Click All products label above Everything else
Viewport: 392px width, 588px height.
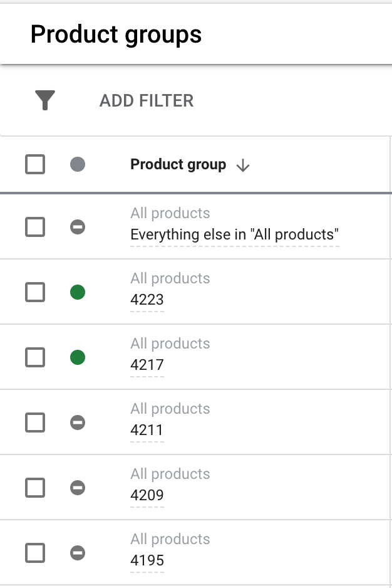[170, 213]
